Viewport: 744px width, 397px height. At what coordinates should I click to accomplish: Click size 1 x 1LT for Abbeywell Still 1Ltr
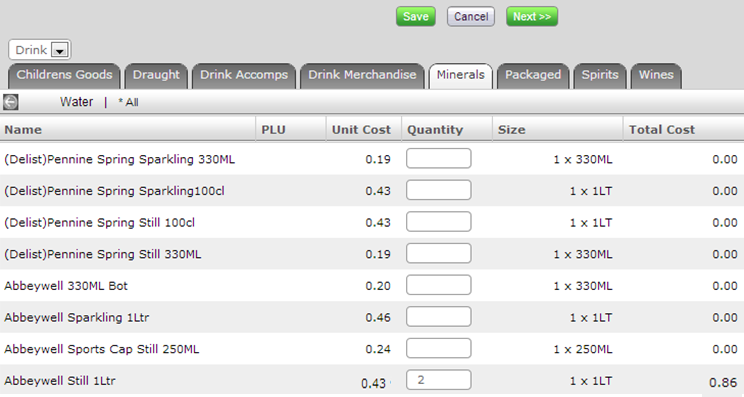point(591,381)
